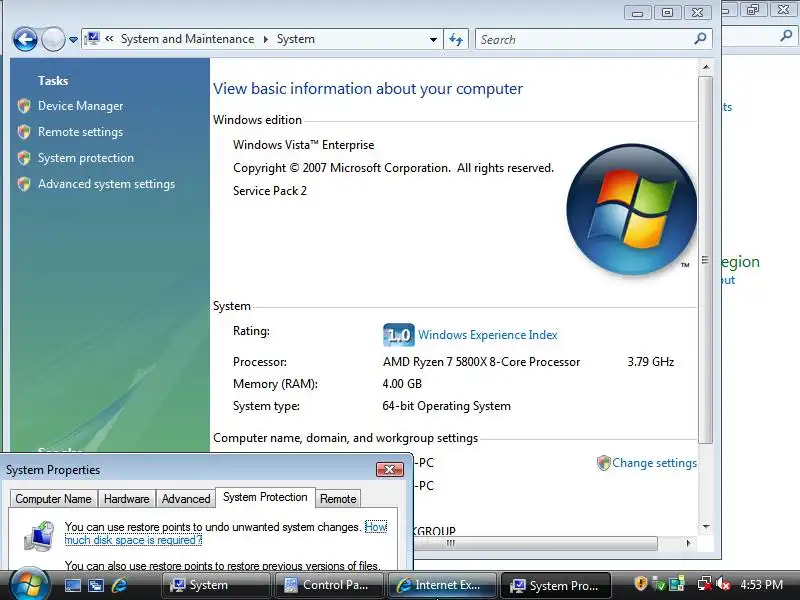Viewport: 800px width, 600px height.
Task: Click the 4:53 PM clock
Action: pyautogui.click(x=761, y=585)
